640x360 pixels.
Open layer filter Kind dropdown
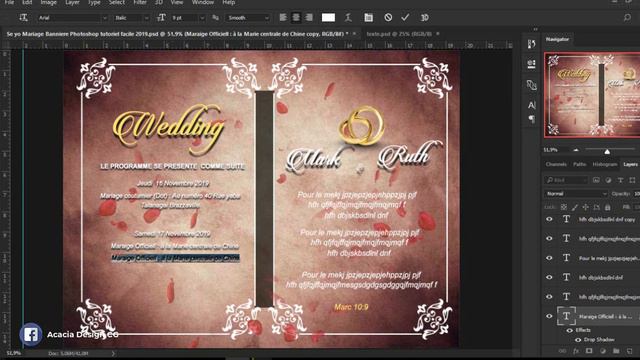tap(566, 180)
